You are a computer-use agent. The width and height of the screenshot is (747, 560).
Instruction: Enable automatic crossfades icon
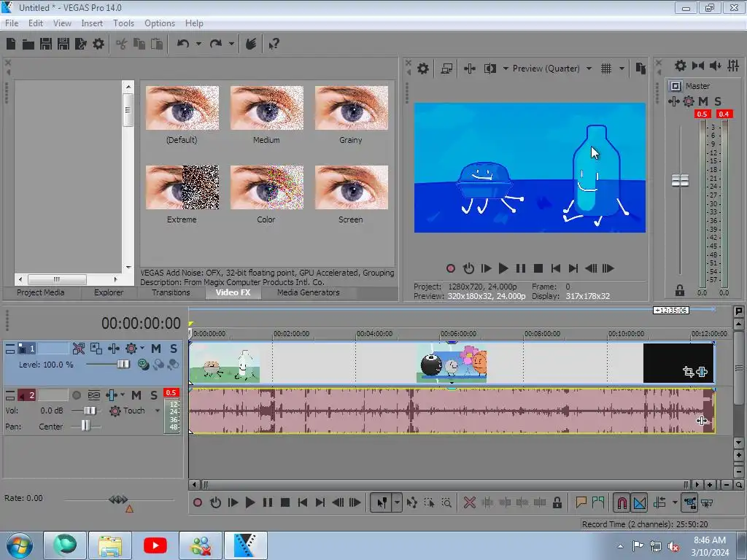click(640, 503)
